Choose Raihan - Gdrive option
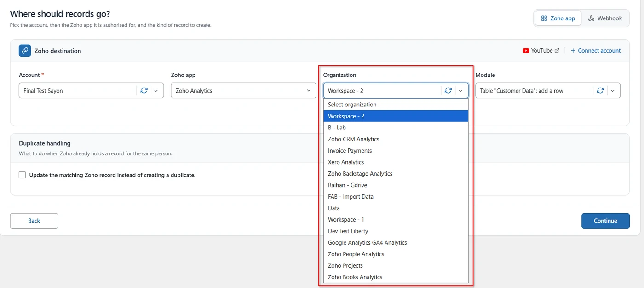 (x=396, y=185)
